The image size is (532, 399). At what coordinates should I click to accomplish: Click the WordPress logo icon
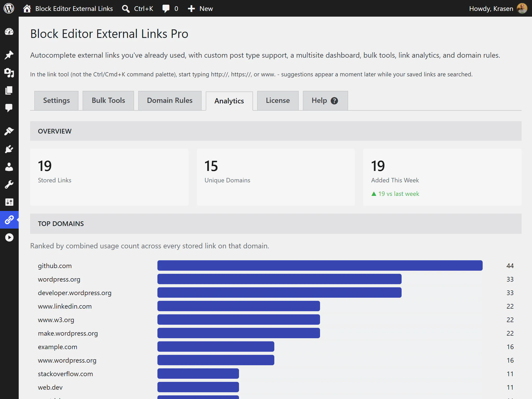tap(9, 8)
